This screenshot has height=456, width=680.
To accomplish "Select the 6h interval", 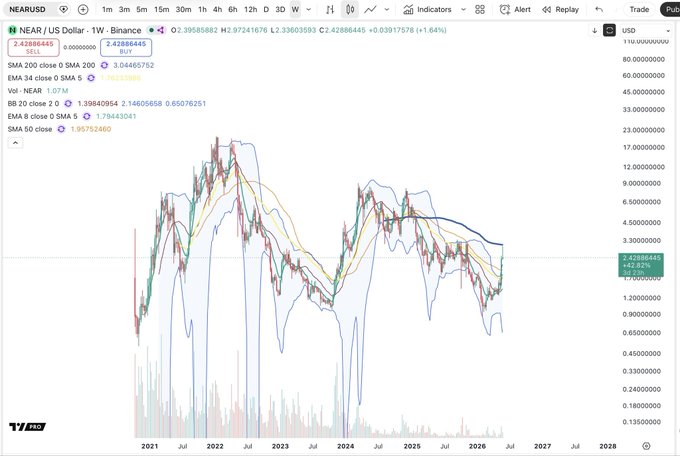I will [233, 9].
